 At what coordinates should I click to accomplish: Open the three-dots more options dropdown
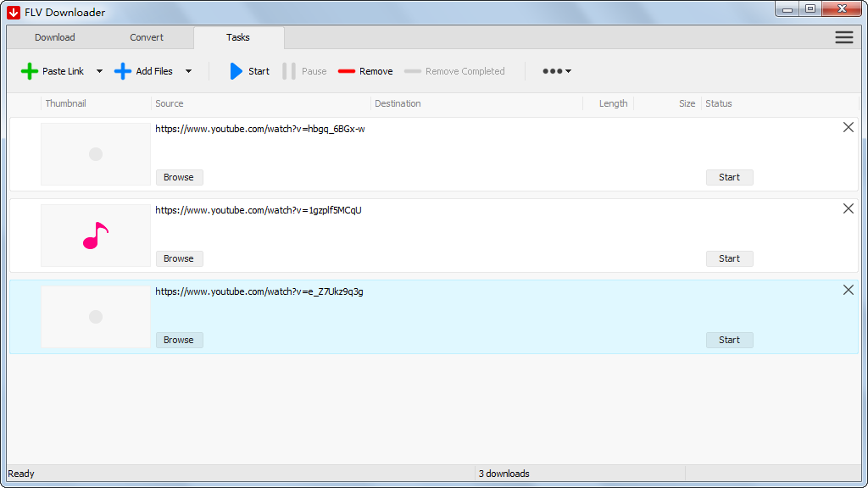557,71
